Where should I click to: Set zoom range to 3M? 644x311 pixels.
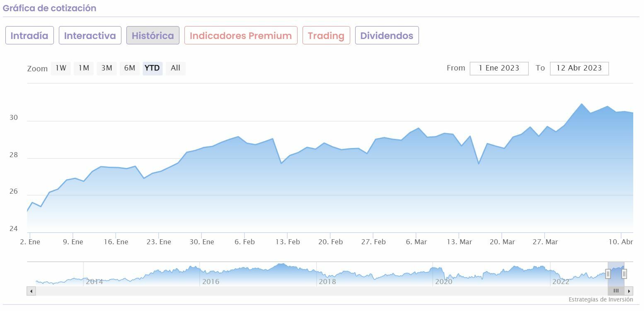click(x=107, y=68)
